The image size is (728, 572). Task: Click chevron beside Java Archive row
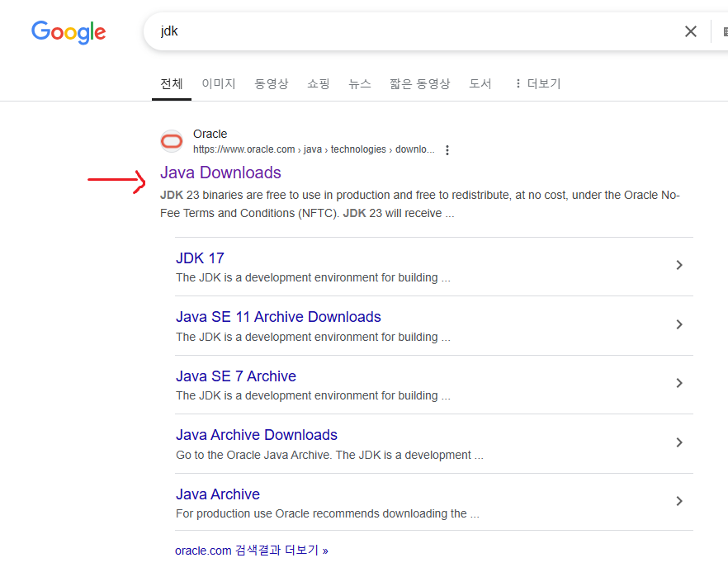coord(679,501)
